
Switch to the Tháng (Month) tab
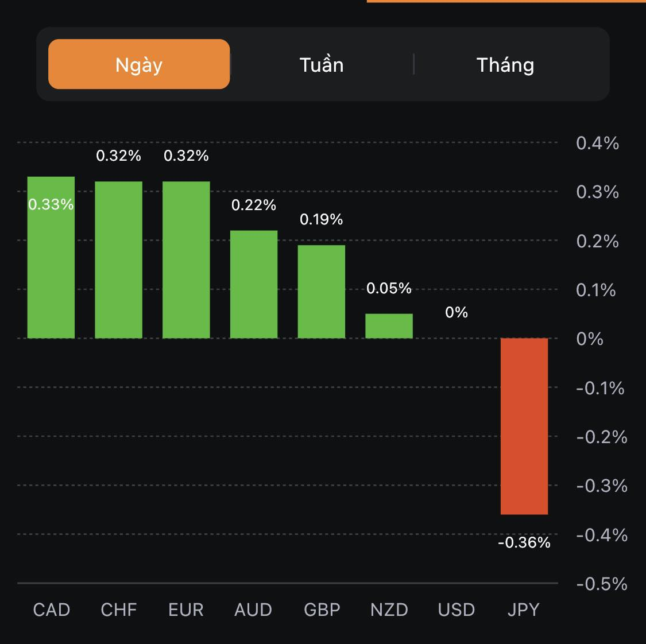[x=505, y=64]
